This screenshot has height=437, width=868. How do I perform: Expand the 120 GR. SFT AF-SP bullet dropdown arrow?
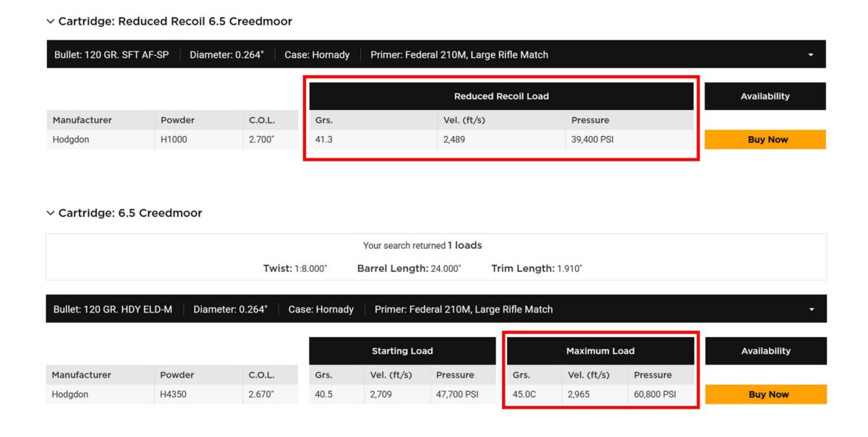810,55
